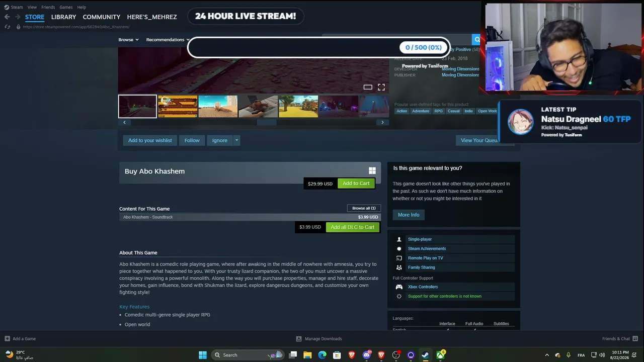The width and height of the screenshot is (644, 362).
Task: Click the More Info button
Action: click(409, 215)
